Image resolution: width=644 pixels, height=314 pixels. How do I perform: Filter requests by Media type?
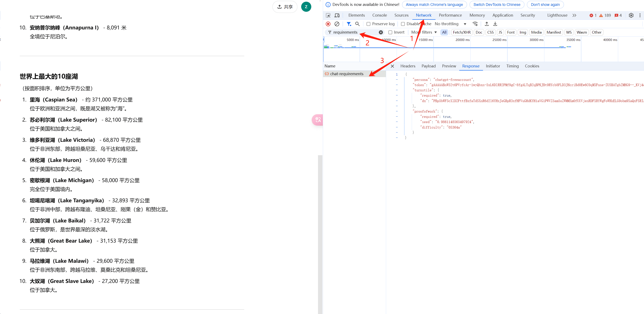pos(536,33)
